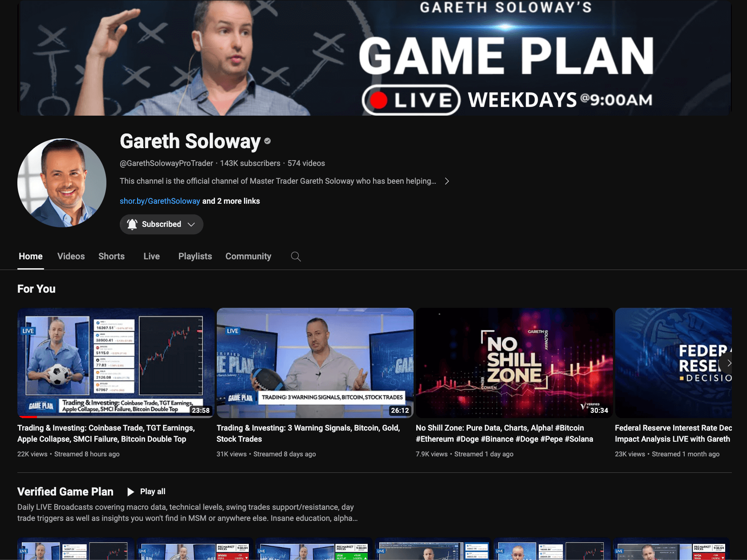Switch to the Shorts tab
Viewport: 747px width, 560px height.
coord(111,256)
